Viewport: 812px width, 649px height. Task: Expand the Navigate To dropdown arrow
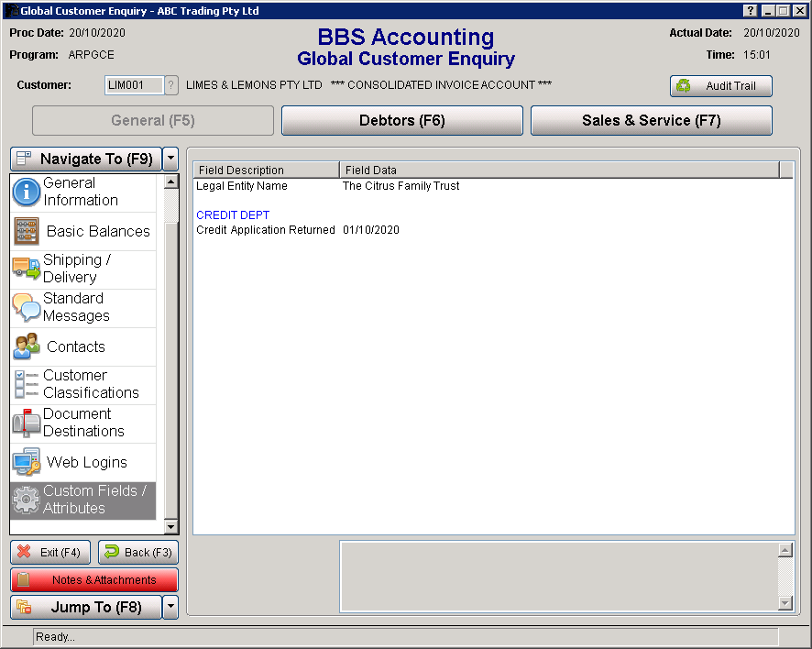pyautogui.click(x=170, y=159)
